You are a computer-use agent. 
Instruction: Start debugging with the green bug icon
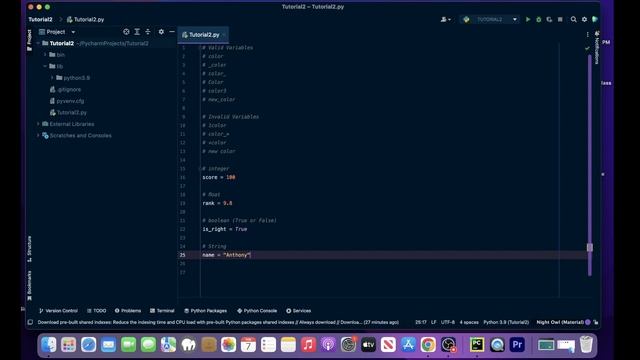pos(538,19)
